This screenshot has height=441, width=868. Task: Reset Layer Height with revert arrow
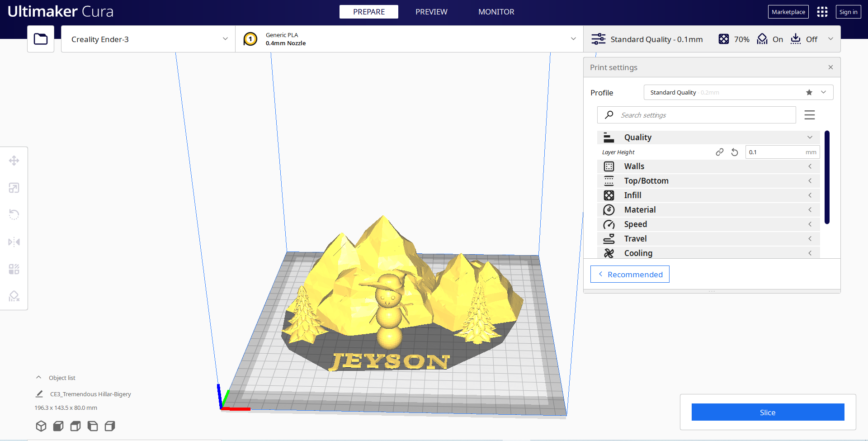(735, 152)
